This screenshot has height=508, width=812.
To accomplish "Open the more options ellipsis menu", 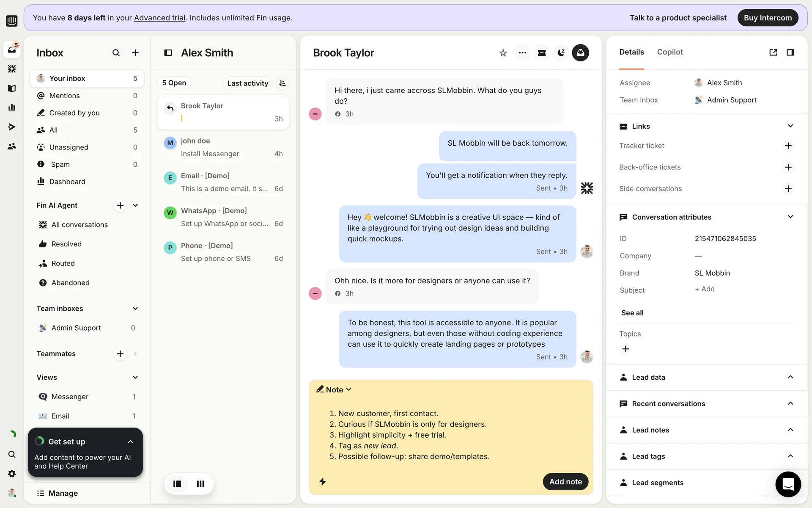I will [522, 53].
